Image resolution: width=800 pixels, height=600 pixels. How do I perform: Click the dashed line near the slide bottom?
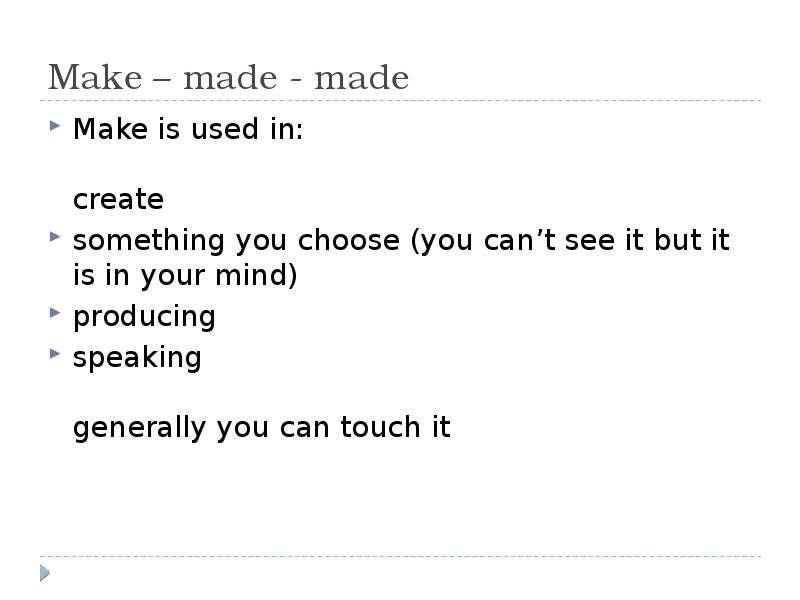(400, 556)
